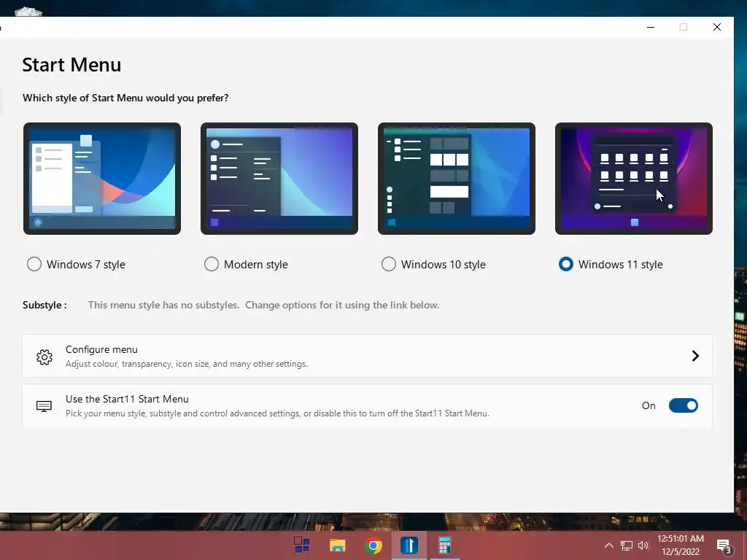747x560 pixels.
Task: Show hidden system tray icons
Action: point(609,545)
